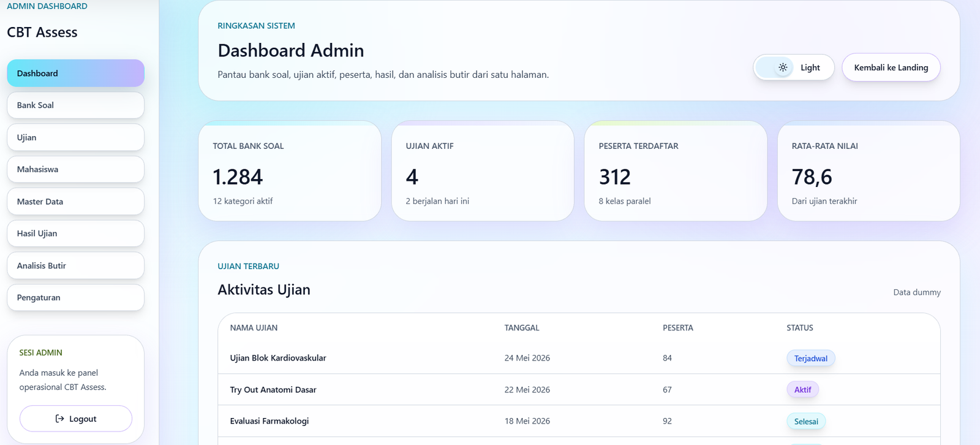
Task: Click the Logout button
Action: coord(76,419)
